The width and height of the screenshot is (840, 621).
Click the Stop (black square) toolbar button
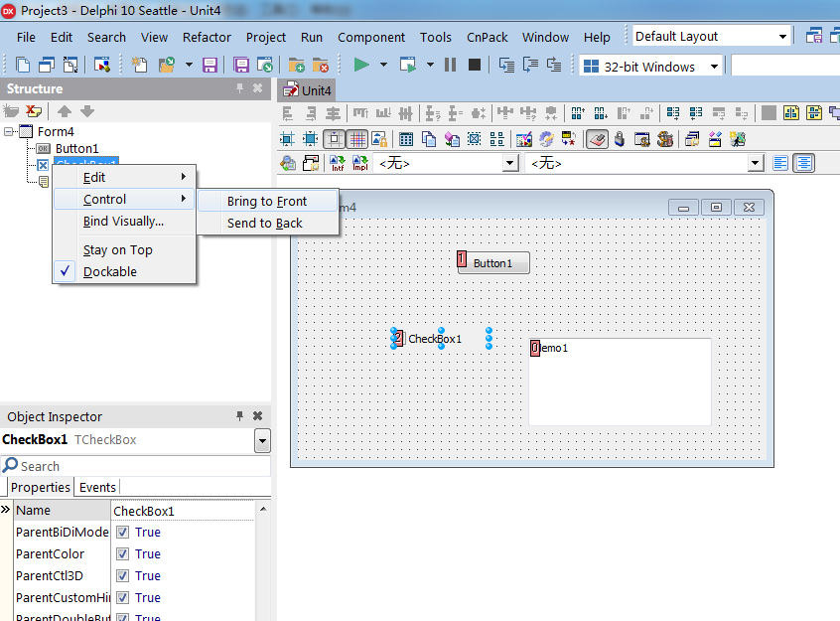(474, 65)
